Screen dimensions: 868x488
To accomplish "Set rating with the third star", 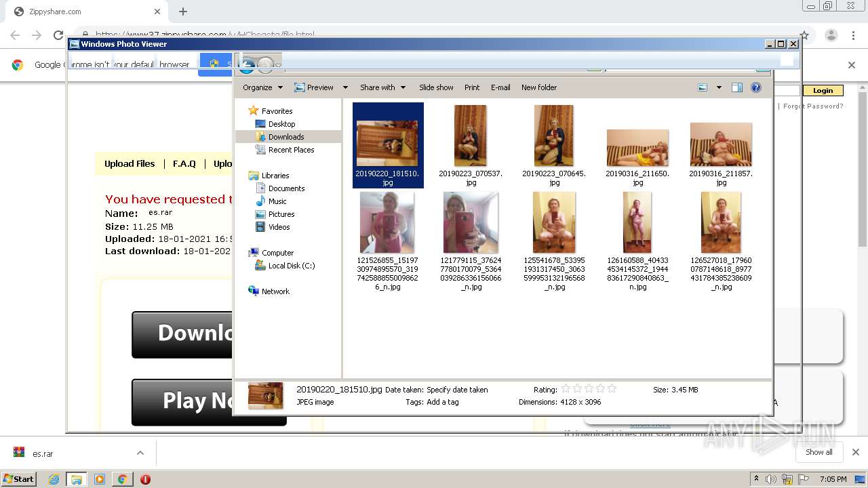I will pos(589,389).
